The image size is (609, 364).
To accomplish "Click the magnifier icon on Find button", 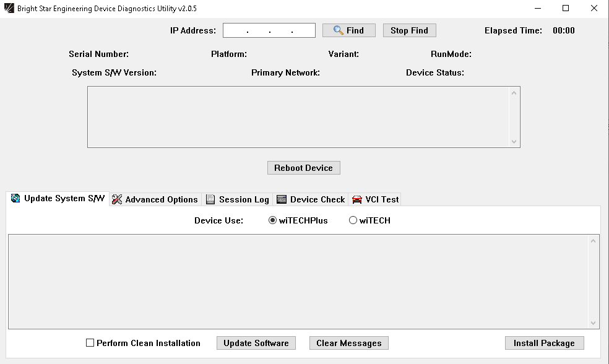I will click(338, 30).
